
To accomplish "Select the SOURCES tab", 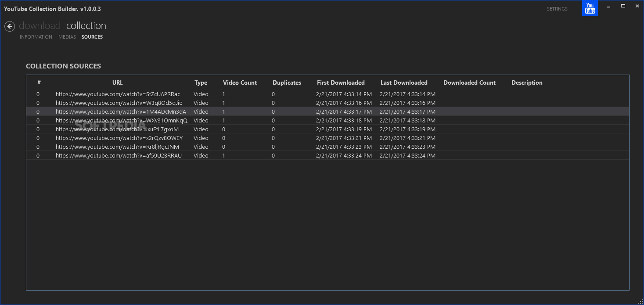I will point(92,37).
